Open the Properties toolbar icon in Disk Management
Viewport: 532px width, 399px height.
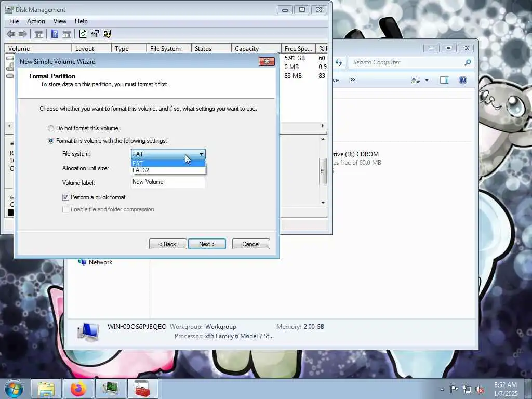(95, 34)
